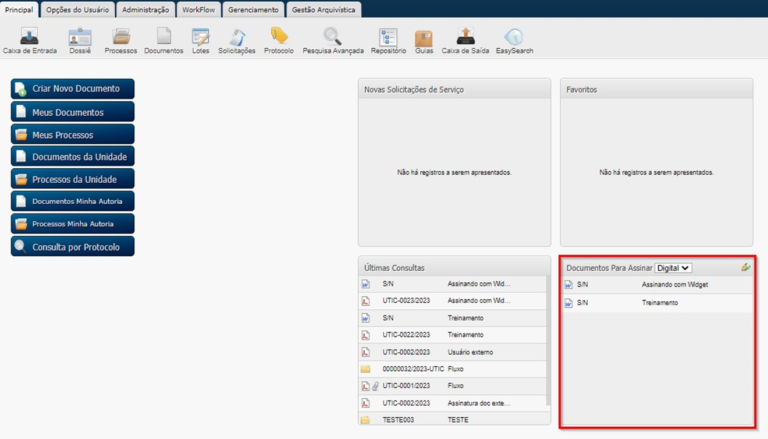Open TESTE003 entry text
Screen dimensions: 768x439
(x=398, y=420)
